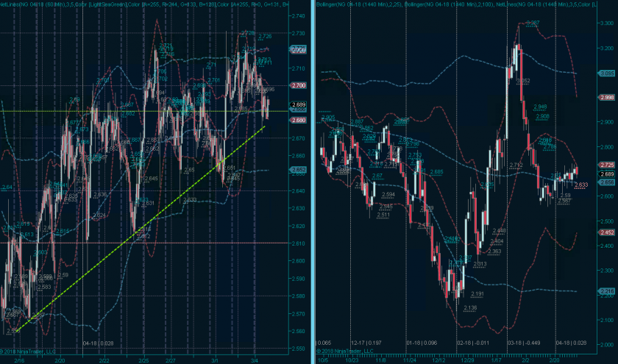Click the 2.590 axis label on left chart
Viewport: 618px width, 364px height.
point(299,279)
